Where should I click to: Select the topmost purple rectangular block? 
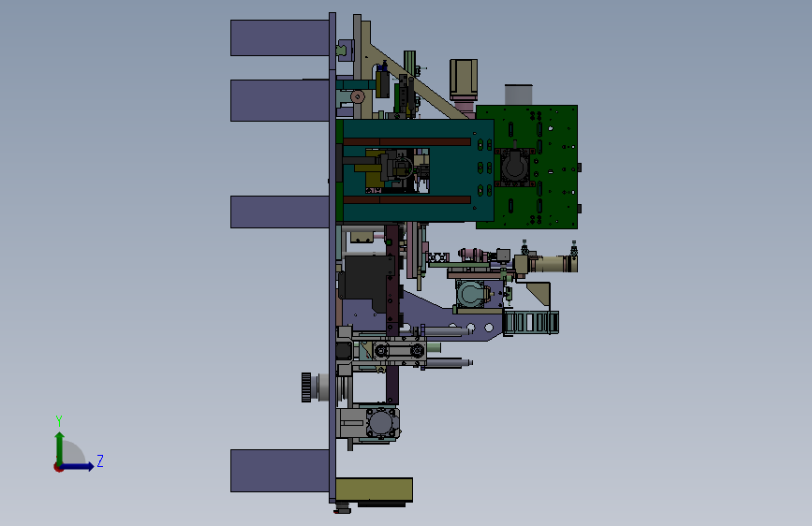click(x=280, y=37)
